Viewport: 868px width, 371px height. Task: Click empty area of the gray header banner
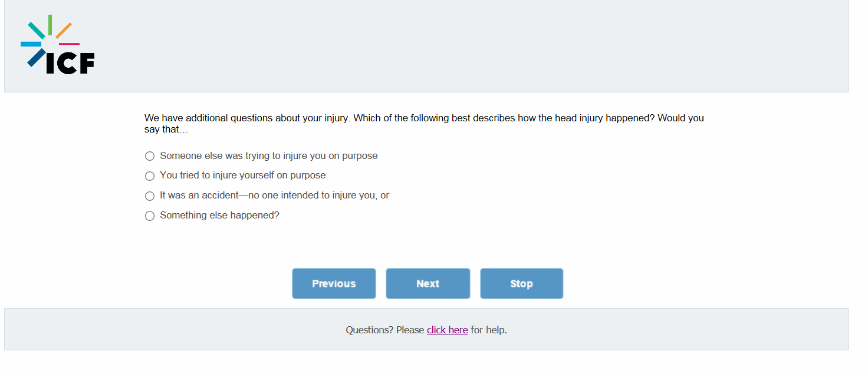[x=472, y=46]
